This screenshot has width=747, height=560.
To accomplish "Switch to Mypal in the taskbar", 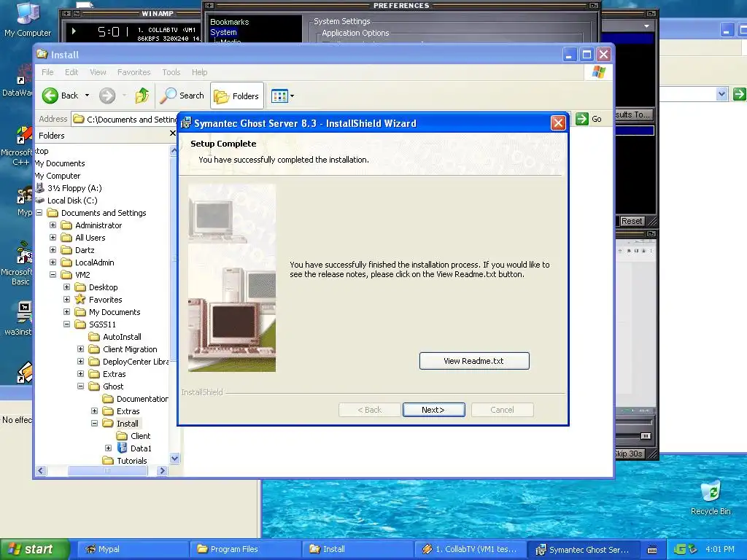I will pyautogui.click(x=131, y=549).
